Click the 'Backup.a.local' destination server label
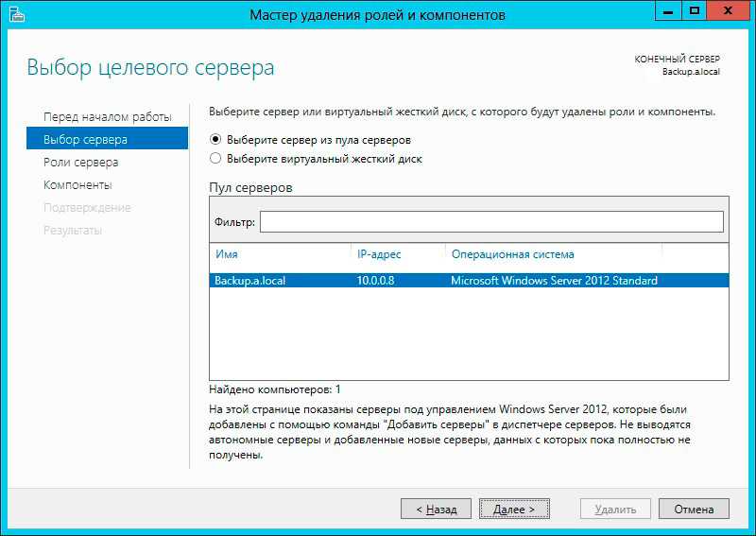756x536 pixels. 691,72
